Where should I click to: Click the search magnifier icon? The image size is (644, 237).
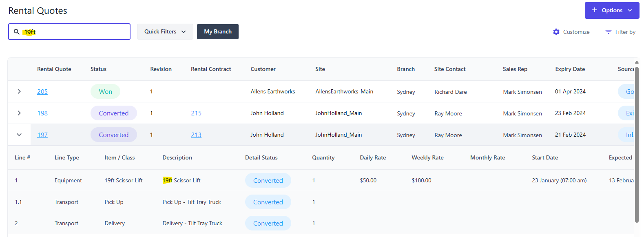(17, 32)
